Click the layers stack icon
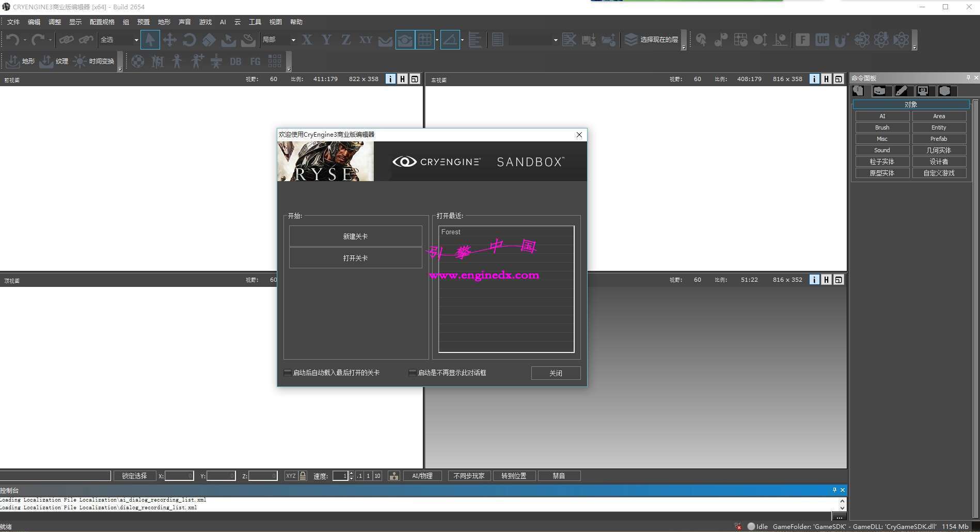Image resolution: width=980 pixels, height=532 pixels. coord(631,40)
